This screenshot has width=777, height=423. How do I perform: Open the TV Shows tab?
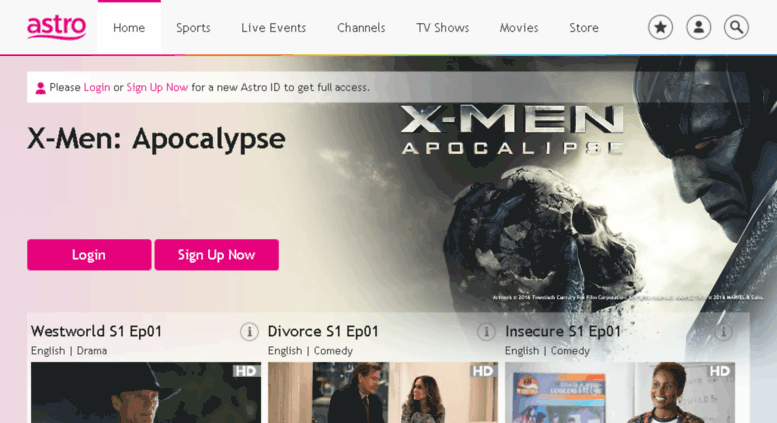[443, 28]
